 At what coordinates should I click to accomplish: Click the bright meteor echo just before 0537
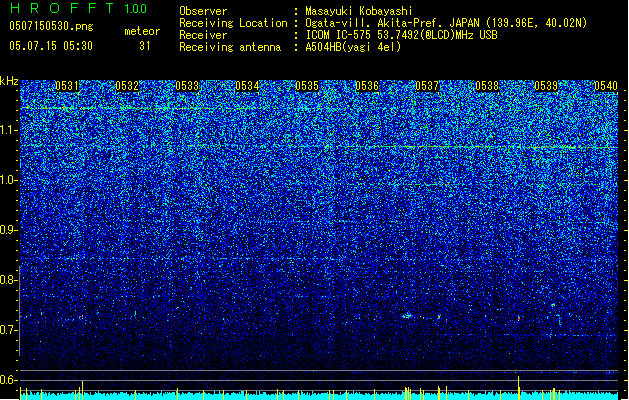(407, 316)
